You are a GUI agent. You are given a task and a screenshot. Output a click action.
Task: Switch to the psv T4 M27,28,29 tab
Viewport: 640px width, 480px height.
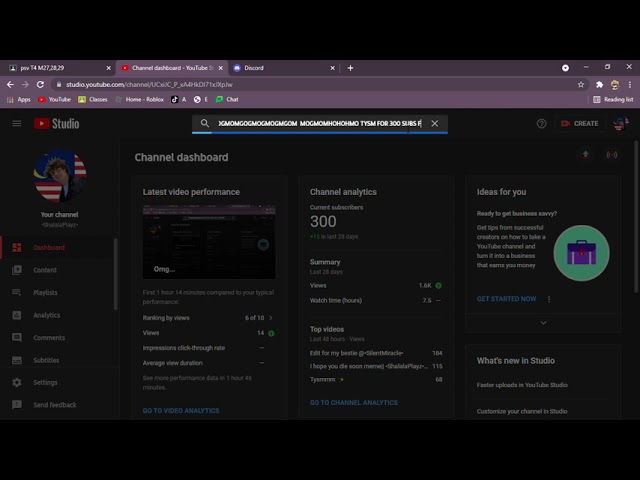57,68
